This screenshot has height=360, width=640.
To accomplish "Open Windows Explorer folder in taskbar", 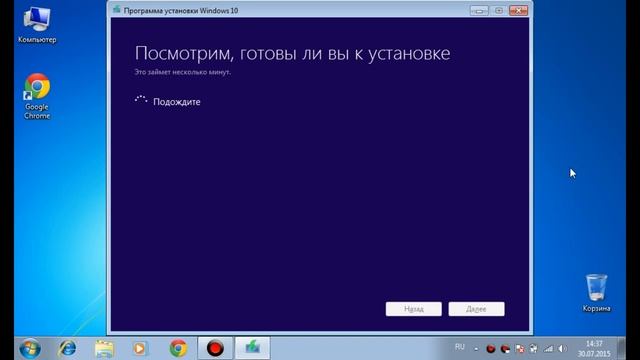I will click(104, 349).
